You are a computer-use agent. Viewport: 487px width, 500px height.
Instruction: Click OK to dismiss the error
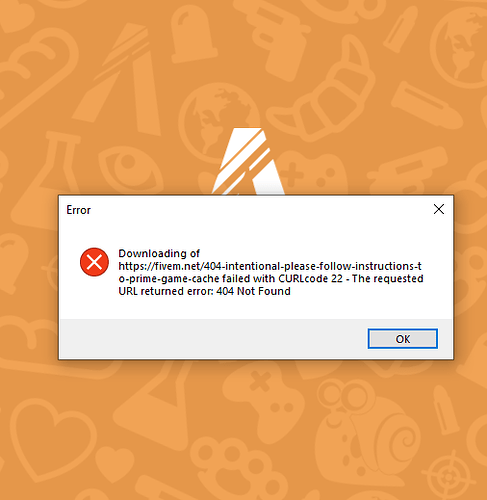[402, 339]
